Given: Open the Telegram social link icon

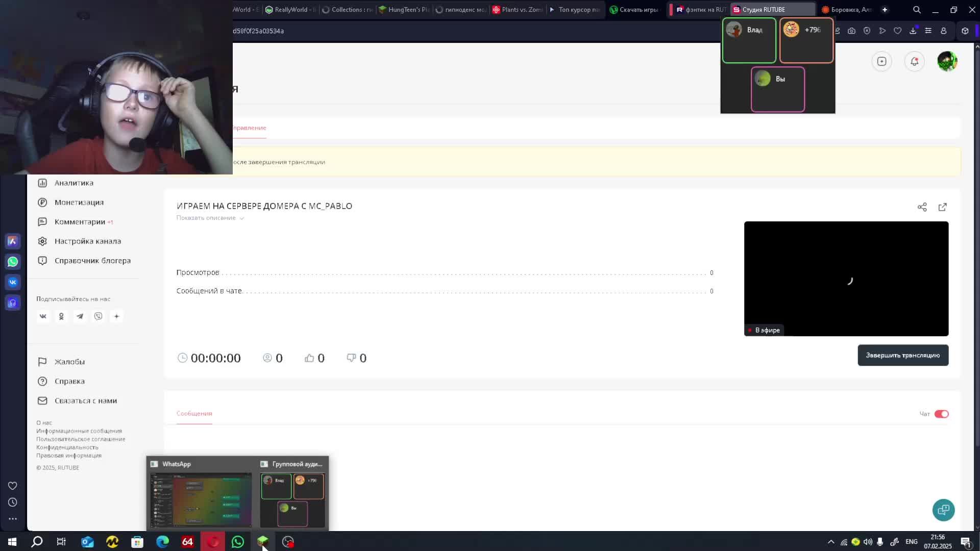Looking at the screenshot, I should 80,316.
